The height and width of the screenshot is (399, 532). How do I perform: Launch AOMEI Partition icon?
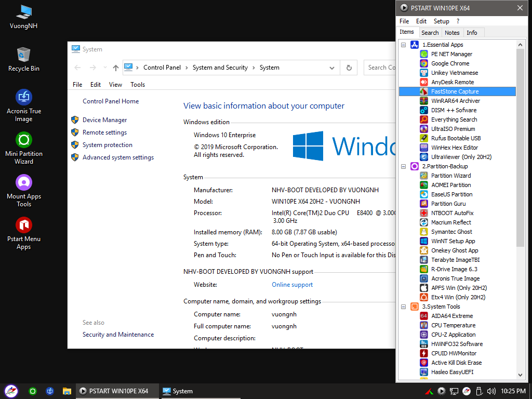pos(424,185)
